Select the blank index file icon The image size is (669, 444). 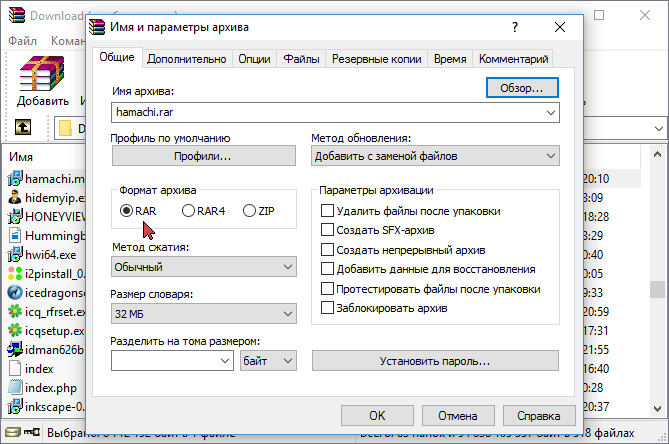pos(15,369)
